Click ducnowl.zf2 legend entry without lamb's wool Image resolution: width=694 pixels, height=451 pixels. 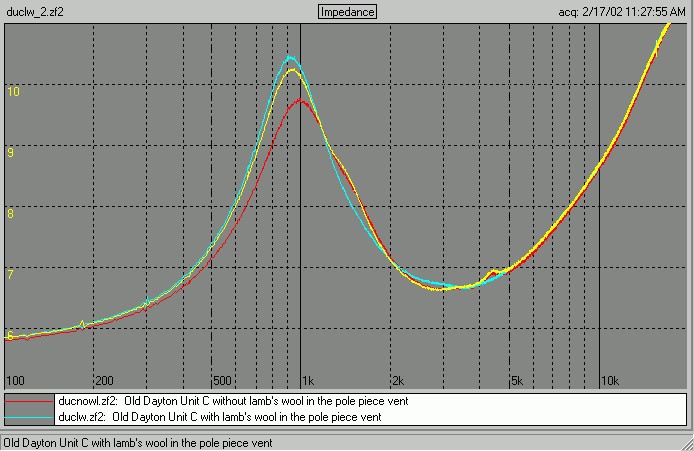point(233,401)
